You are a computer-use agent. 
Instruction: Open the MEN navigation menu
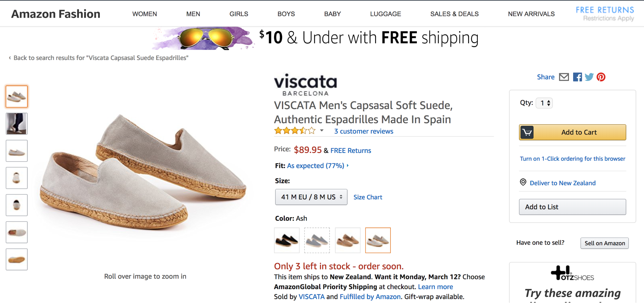(193, 14)
